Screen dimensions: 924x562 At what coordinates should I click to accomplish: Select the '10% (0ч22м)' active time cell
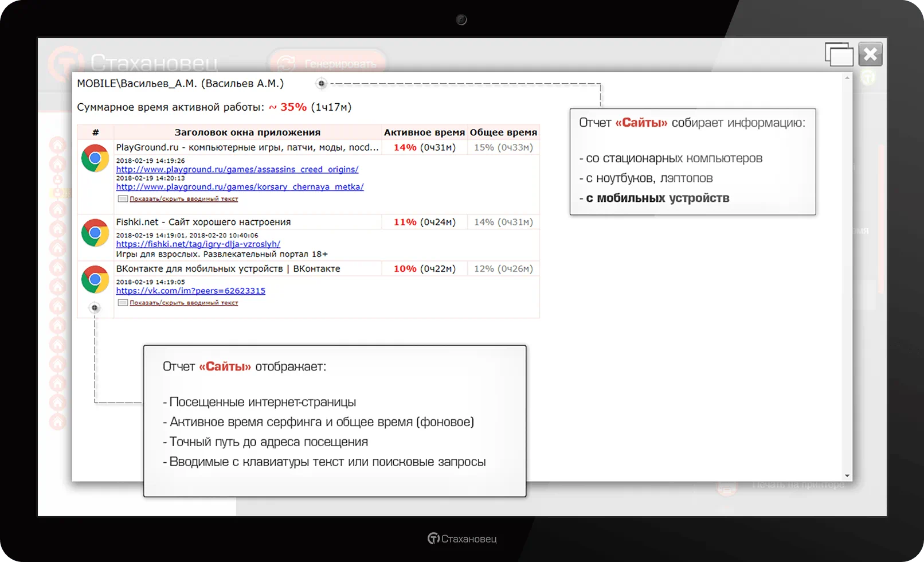[x=425, y=268]
